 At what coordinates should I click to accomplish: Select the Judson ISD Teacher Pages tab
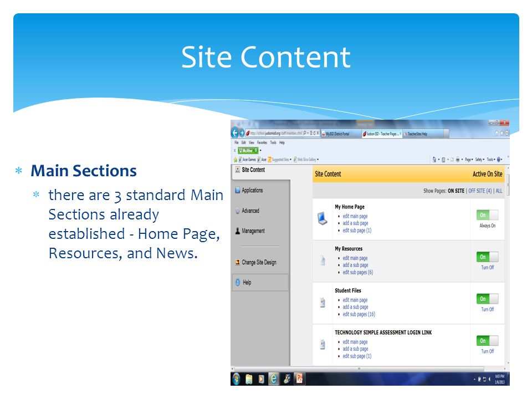[381, 134]
